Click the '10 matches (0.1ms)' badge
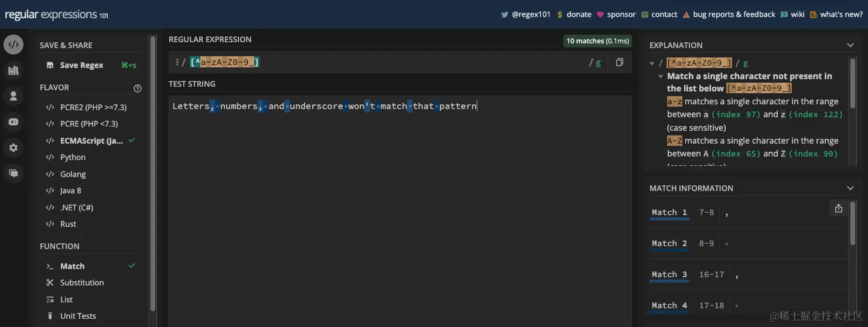868x327 pixels. click(x=597, y=41)
